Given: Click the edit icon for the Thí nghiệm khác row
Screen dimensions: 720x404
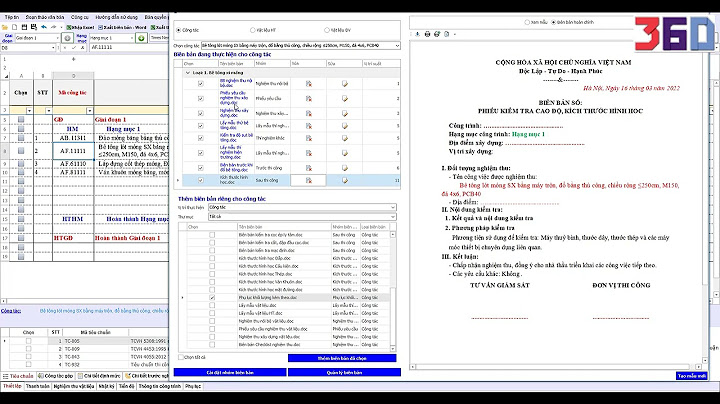Looking at the screenshot, I should point(345,138).
